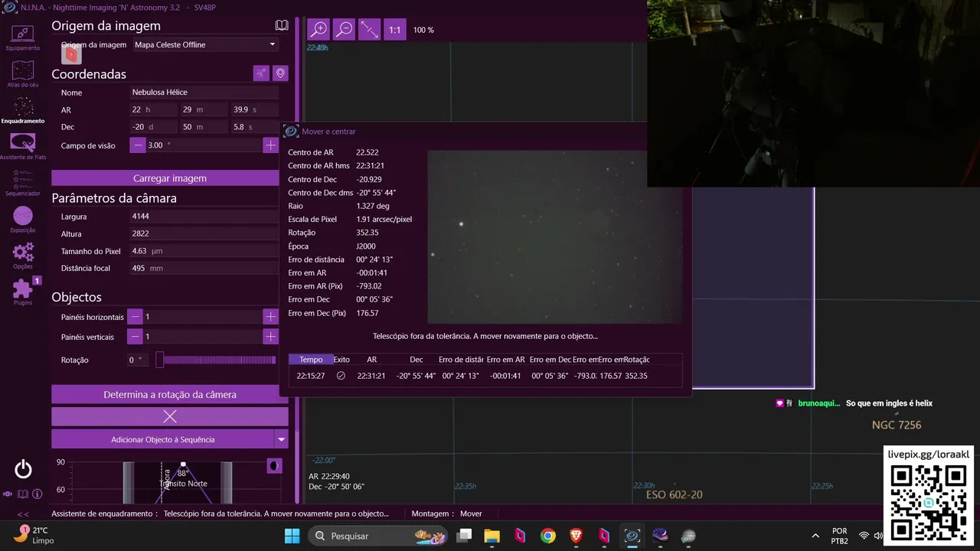The image size is (980, 551).
Task: Zoom out on the sky map
Action: [x=344, y=29]
